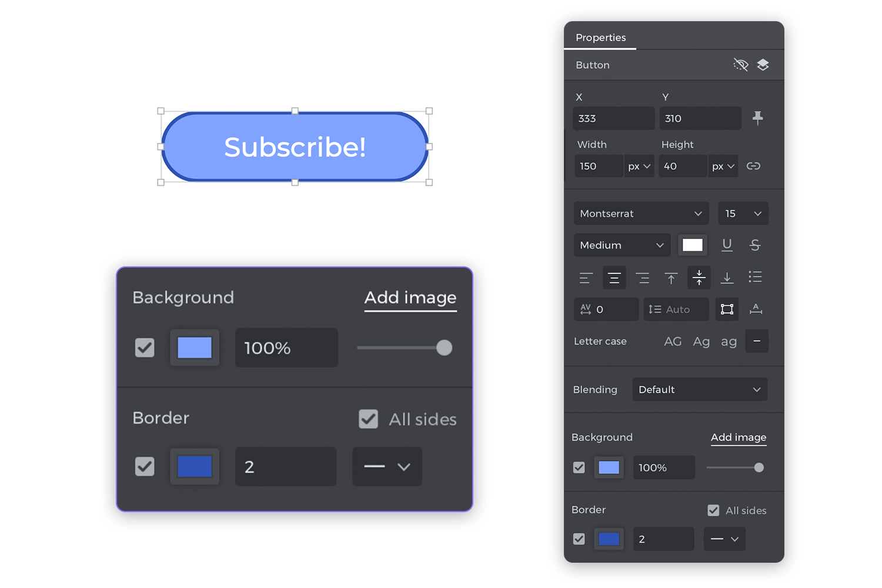Toggle Border checkbox in enlarged panel
Screen dimensions: 882x588
(x=145, y=466)
